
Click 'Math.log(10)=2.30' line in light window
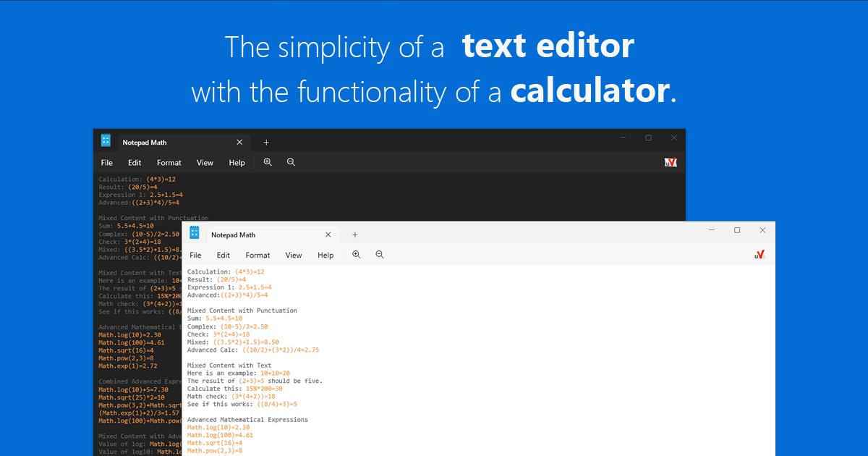coord(218,428)
